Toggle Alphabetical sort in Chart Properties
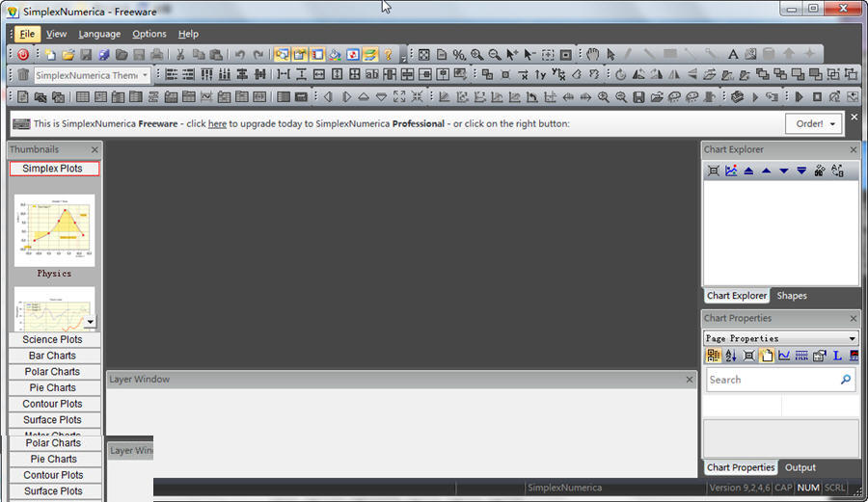 point(731,356)
